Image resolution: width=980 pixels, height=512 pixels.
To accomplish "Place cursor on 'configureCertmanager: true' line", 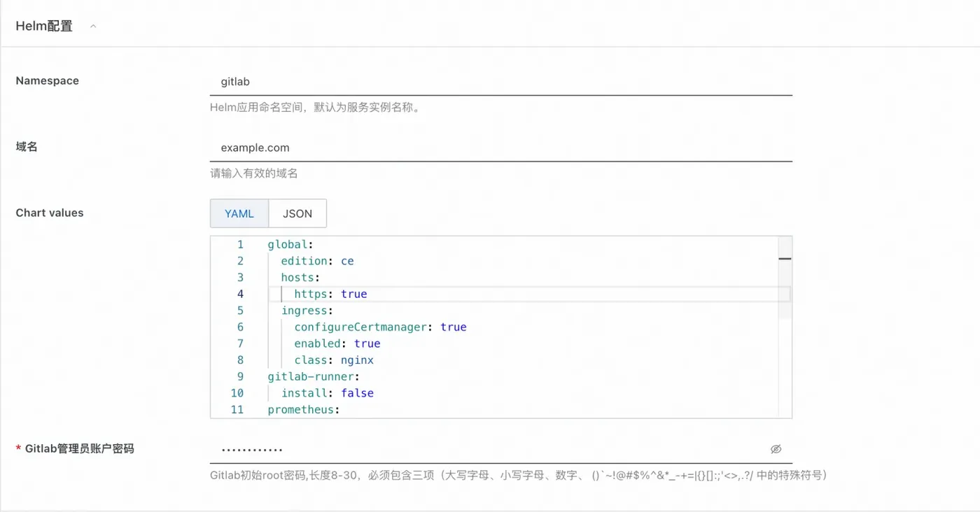I will click(380, 327).
